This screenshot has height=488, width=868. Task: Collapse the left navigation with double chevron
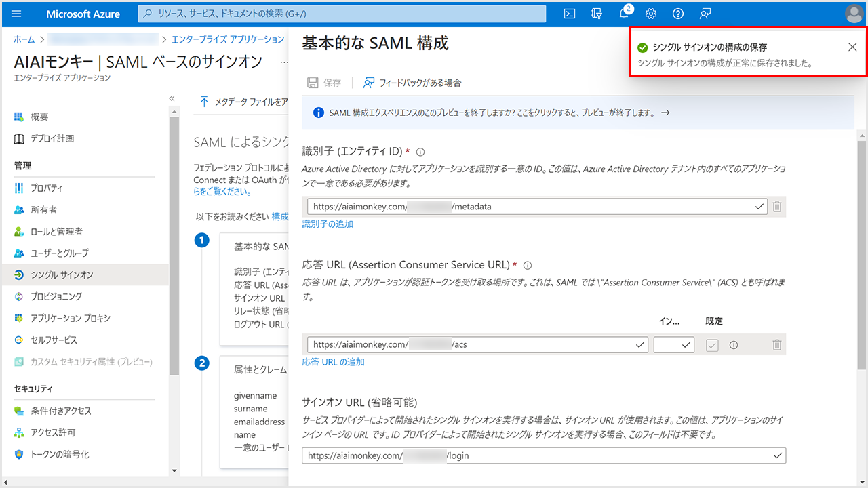(172, 98)
